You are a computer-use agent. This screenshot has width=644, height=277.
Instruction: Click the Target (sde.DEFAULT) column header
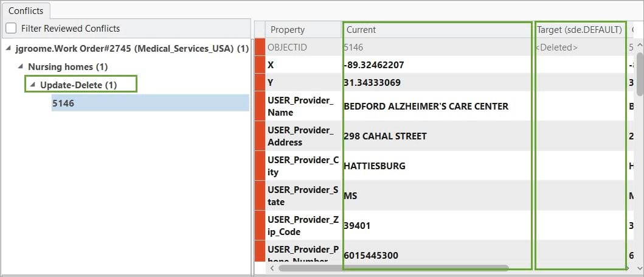[x=579, y=29]
